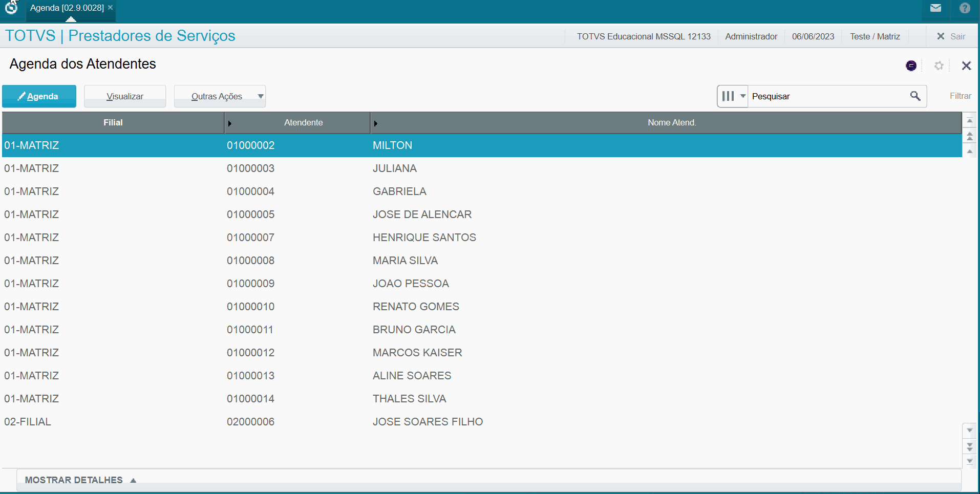Sort by the Nome Atend. column header
Viewport: 980px width, 494px height.
(671, 123)
